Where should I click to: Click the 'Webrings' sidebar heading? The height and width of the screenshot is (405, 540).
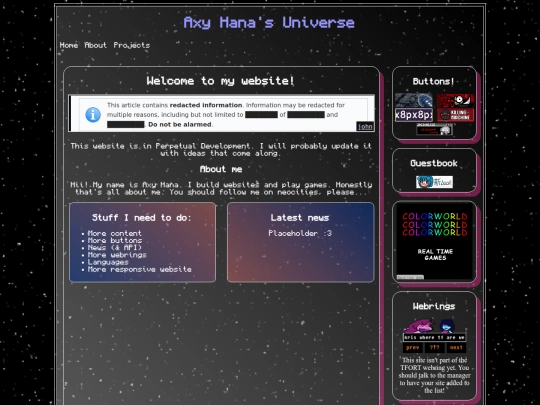434,306
